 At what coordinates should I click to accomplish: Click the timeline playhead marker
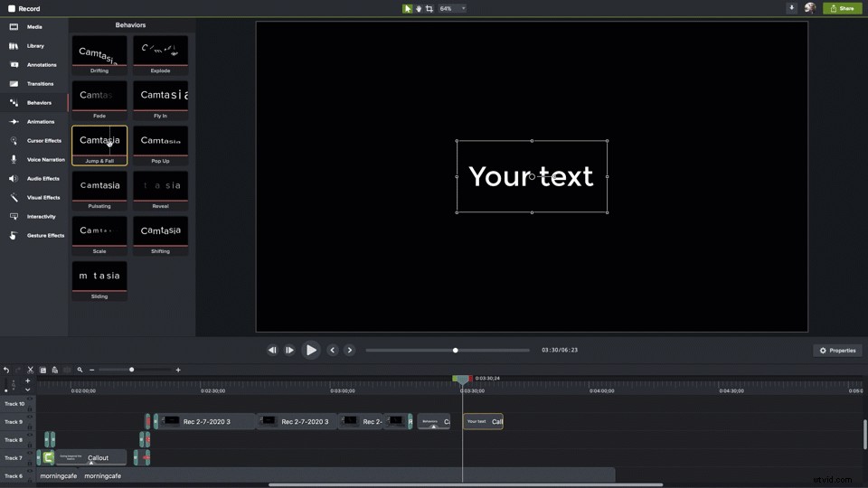[x=462, y=379]
